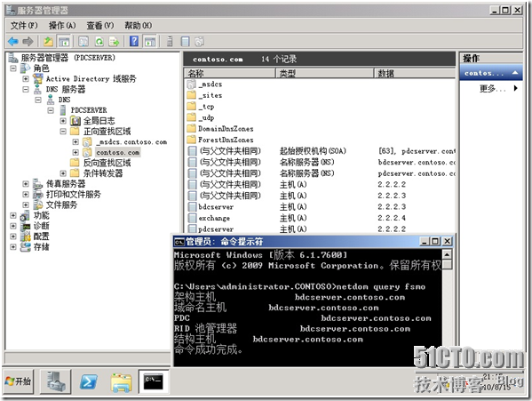Sort records by 名称 column header

pos(230,73)
